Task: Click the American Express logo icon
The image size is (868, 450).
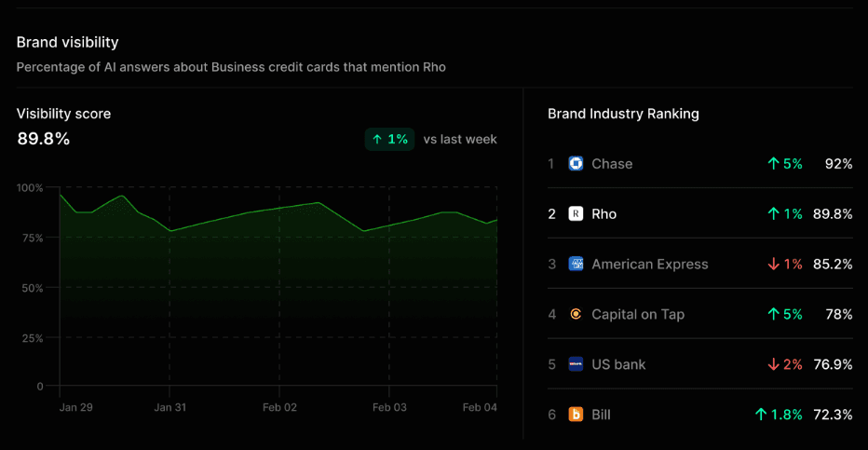Action: (x=576, y=264)
